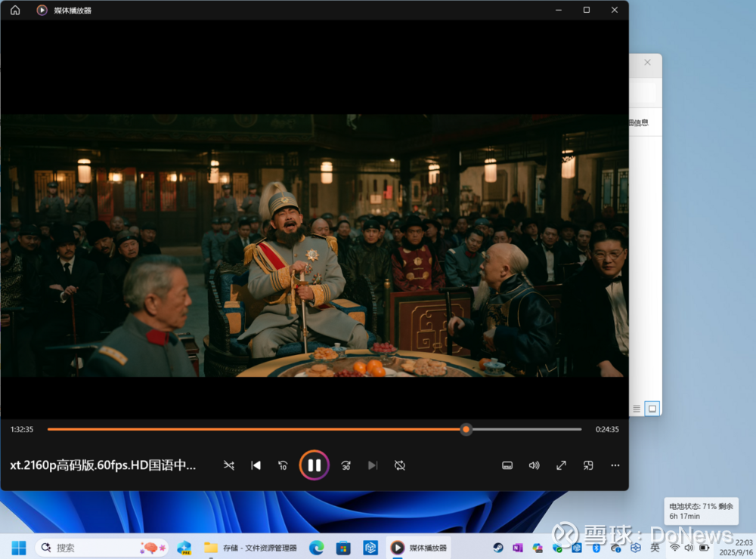Switch video to full screen
The height and width of the screenshot is (559, 756).
(561, 465)
